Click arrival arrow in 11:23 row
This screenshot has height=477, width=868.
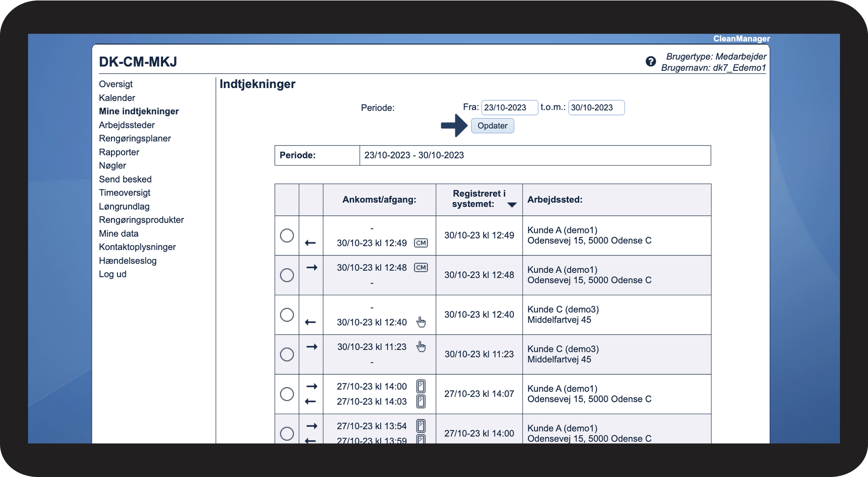(312, 347)
